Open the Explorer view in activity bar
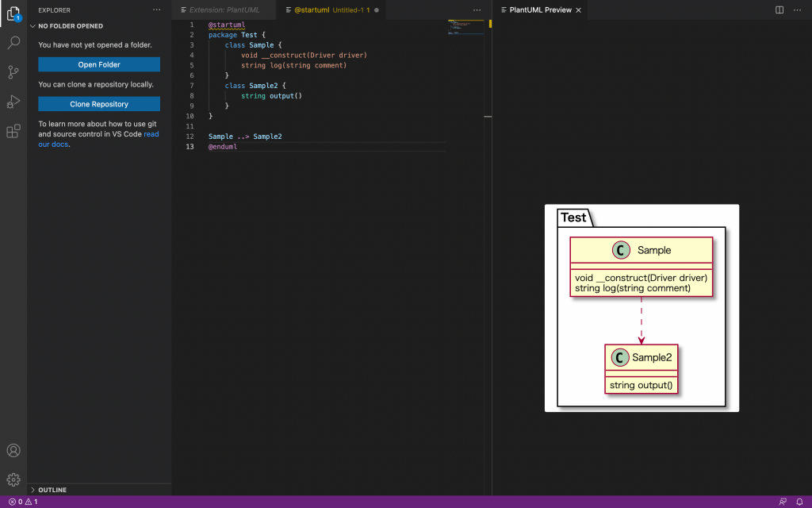The width and height of the screenshot is (812, 508). [13, 13]
